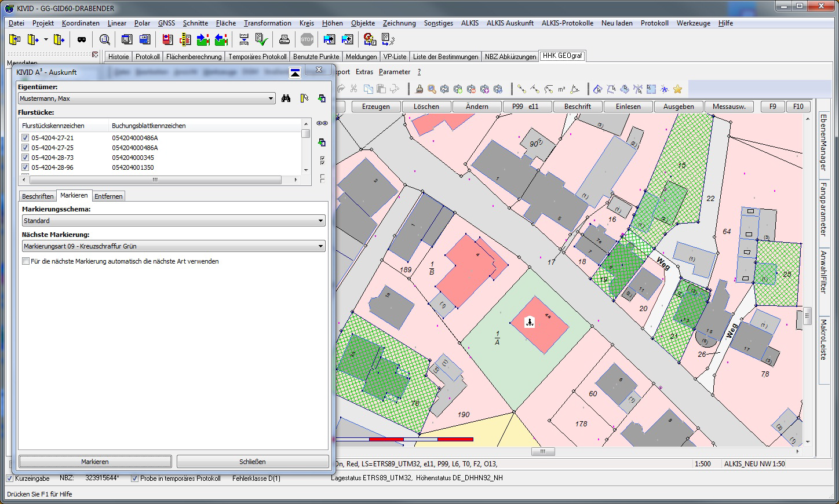Image resolution: width=839 pixels, height=504 pixels.
Task: Open the Nächste Markierung dropdown list
Action: 321,246
